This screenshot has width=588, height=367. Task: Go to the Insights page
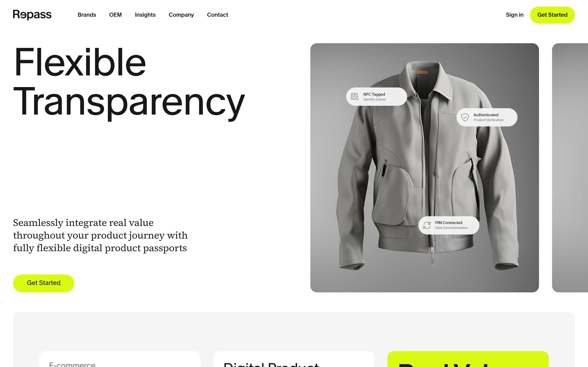point(145,15)
